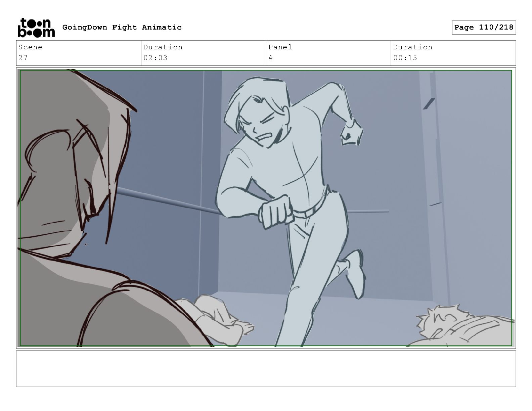Select the Scene 27 cell
The image size is (532, 411).
click(79, 53)
